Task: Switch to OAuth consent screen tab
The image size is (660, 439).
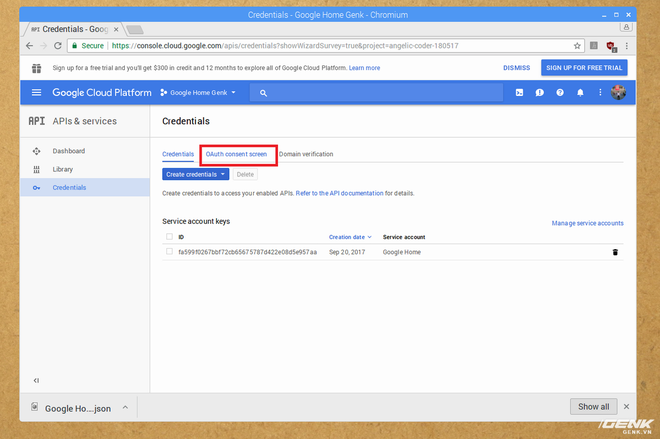Action: click(236, 154)
